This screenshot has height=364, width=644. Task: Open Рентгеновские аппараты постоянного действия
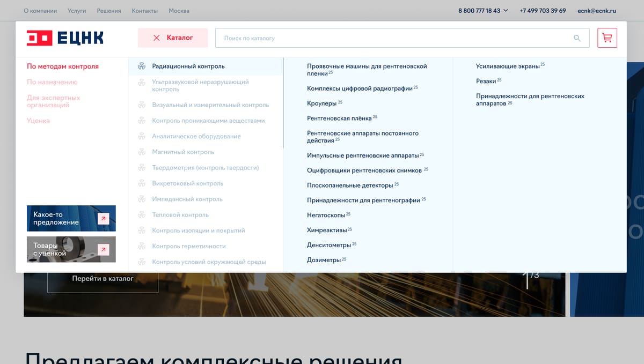pos(363,137)
